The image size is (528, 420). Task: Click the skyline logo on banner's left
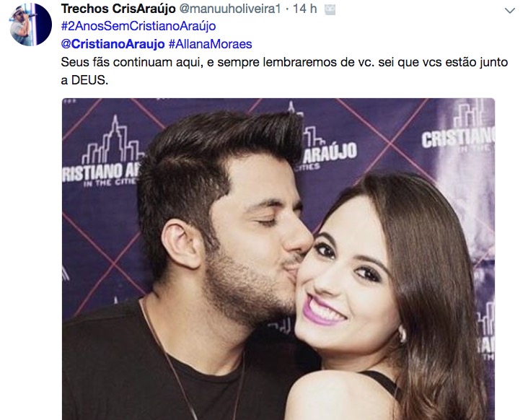point(113,140)
